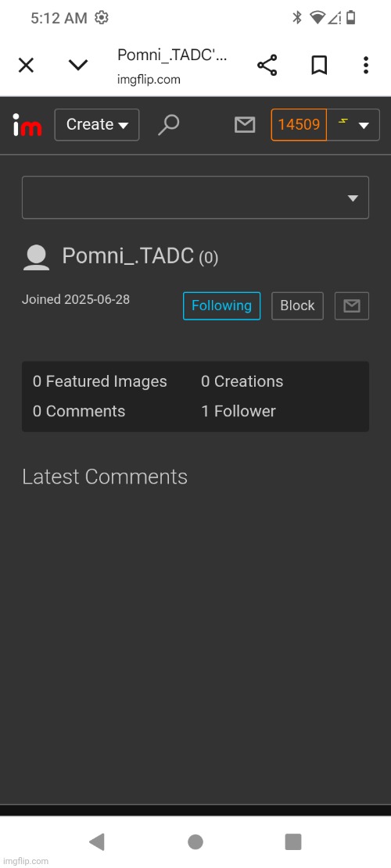Send a message via envelope icon beside Block
Screen dimensions: 391x868
[x=352, y=305]
